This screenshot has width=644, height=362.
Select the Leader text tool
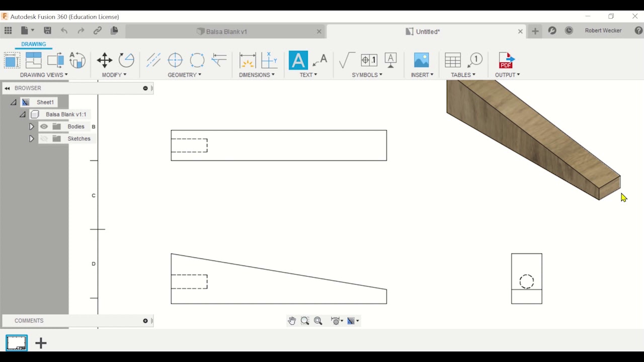[x=320, y=60]
